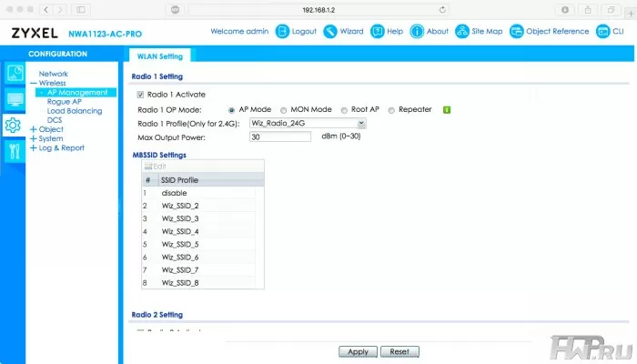The height and width of the screenshot is (364, 637).
Task: Click the Help icon
Action: click(x=377, y=31)
